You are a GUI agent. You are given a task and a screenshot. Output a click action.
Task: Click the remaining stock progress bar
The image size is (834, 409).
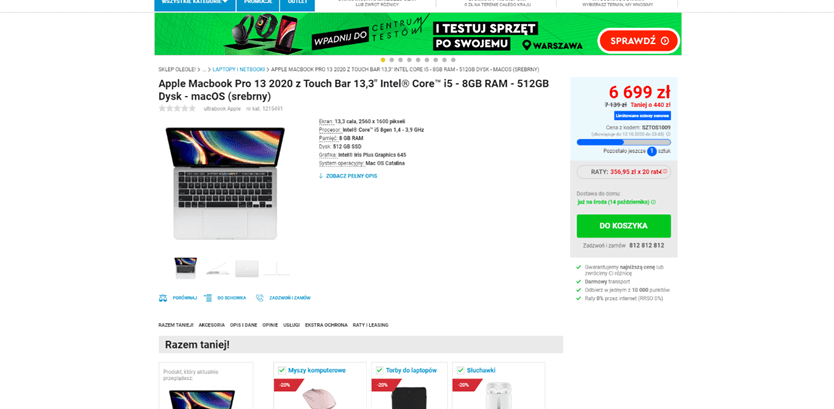coord(623,143)
